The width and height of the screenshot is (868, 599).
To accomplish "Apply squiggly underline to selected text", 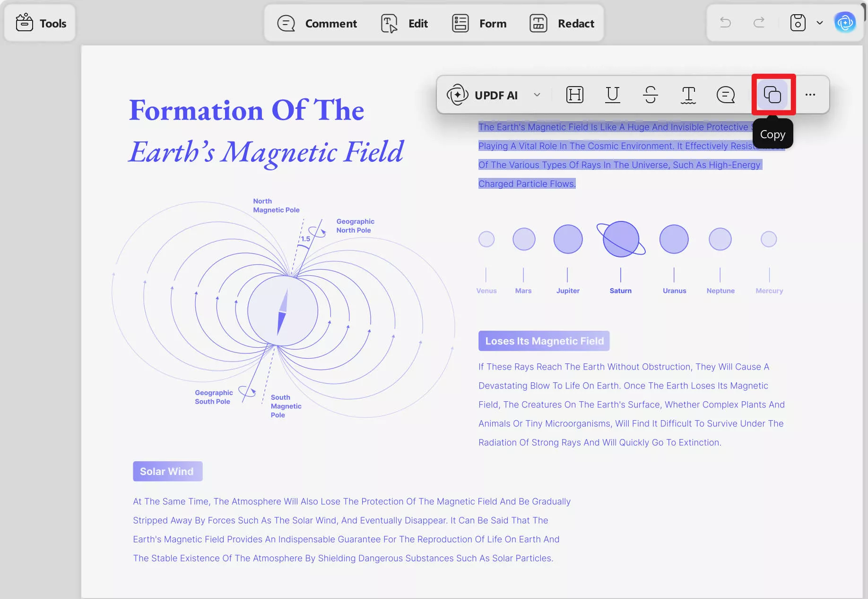I will point(688,95).
